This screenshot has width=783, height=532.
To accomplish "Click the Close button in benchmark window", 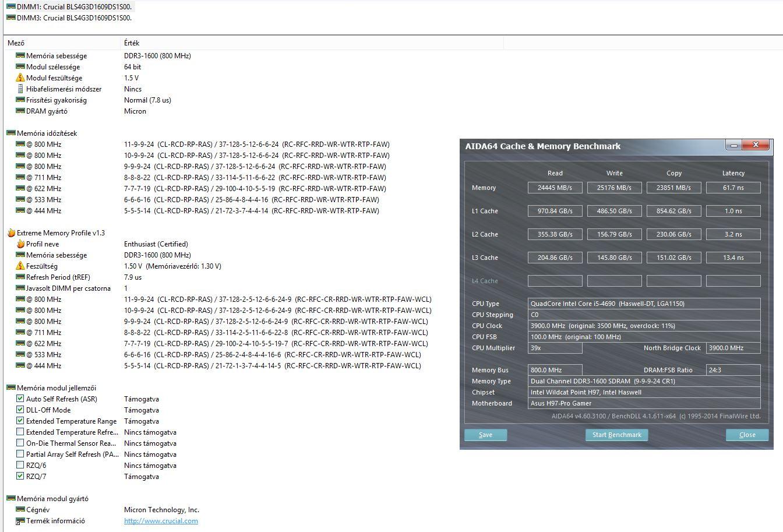I will (x=747, y=435).
